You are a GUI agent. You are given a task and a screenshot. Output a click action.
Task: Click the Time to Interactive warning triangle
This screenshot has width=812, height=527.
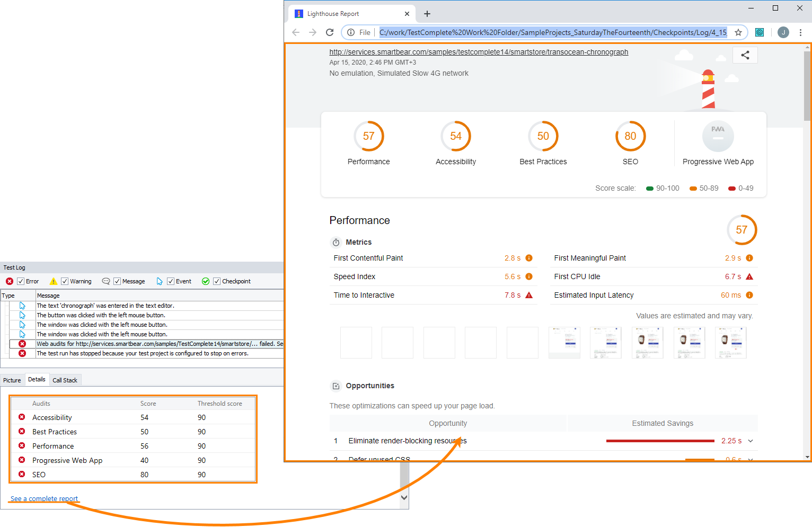529,295
